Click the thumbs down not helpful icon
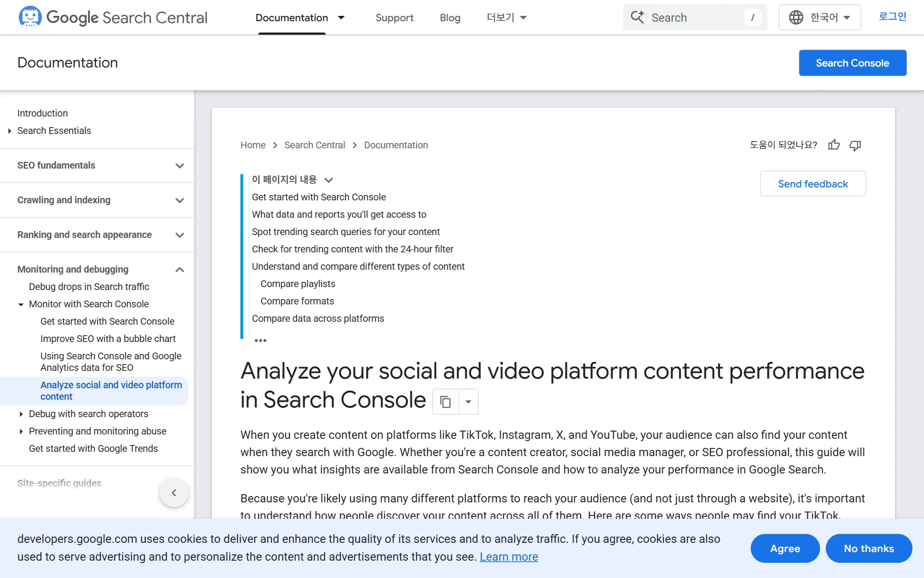The width and height of the screenshot is (924, 578). coord(855,145)
